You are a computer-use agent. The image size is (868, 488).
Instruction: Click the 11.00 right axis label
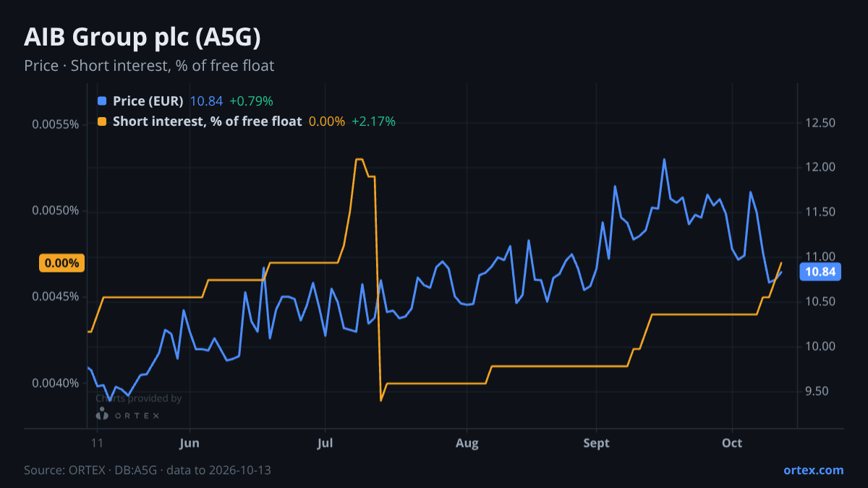tap(820, 257)
